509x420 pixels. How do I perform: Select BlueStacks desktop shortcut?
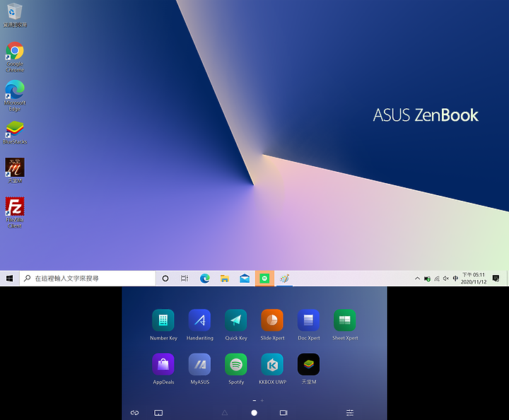(x=15, y=132)
